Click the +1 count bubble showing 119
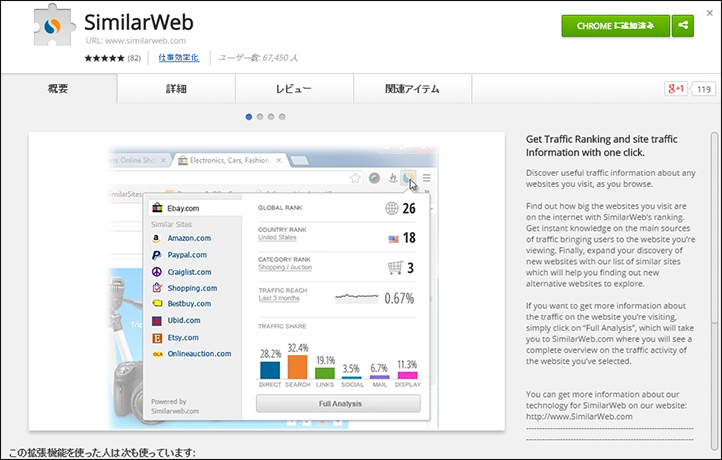This screenshot has width=722, height=460. (703, 89)
